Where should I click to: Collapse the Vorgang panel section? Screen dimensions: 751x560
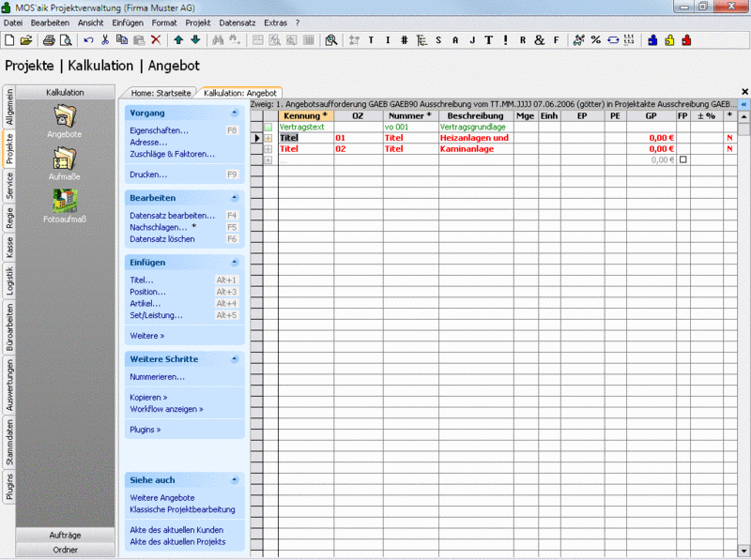tap(235, 113)
